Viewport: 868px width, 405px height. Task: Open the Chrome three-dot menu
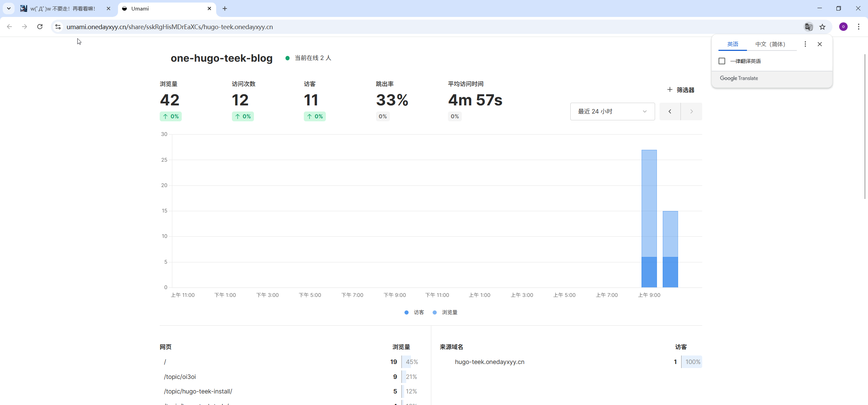tap(859, 27)
